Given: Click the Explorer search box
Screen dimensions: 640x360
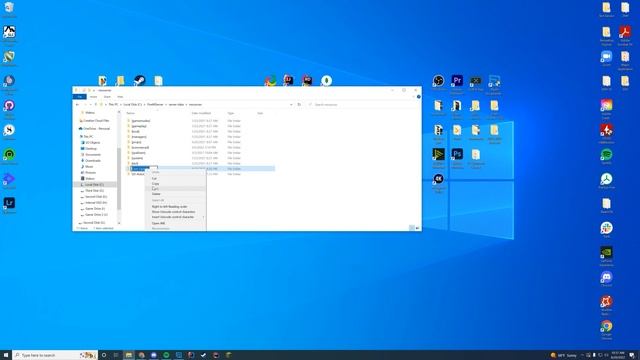Looking at the screenshot, I should pyautogui.click(x=363, y=104).
